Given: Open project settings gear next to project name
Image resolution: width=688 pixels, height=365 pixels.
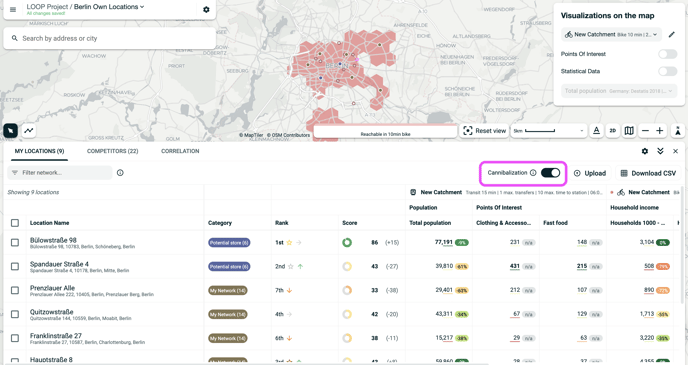Looking at the screenshot, I should [206, 10].
